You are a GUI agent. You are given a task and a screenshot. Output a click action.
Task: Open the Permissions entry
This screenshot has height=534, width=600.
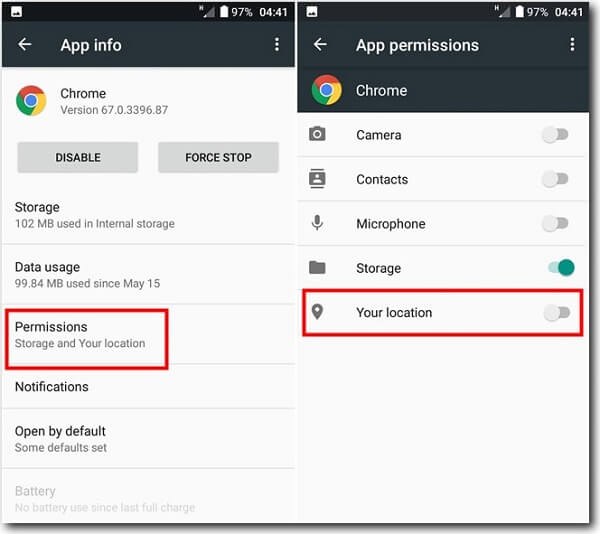[148, 335]
